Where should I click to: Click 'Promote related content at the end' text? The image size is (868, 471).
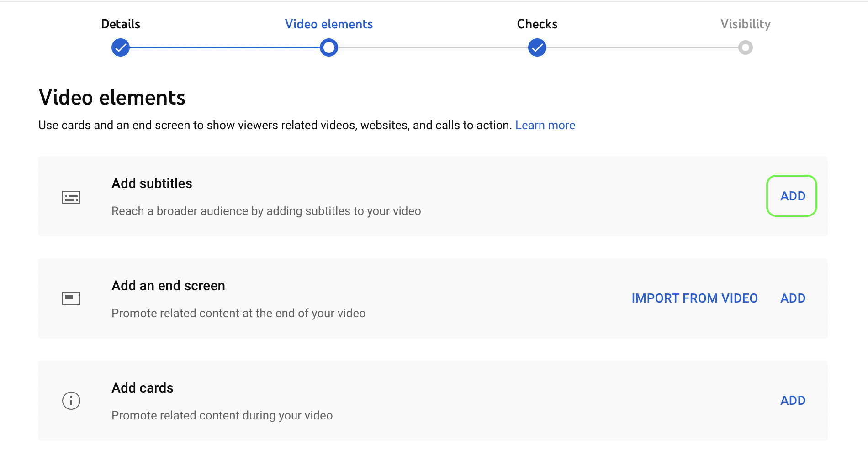click(x=238, y=313)
